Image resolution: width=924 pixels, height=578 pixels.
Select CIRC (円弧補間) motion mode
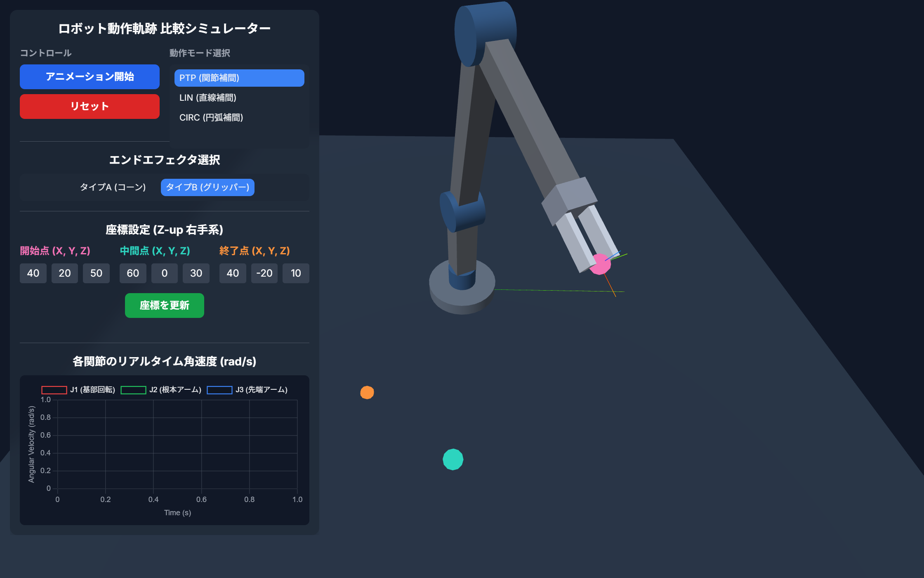(239, 118)
